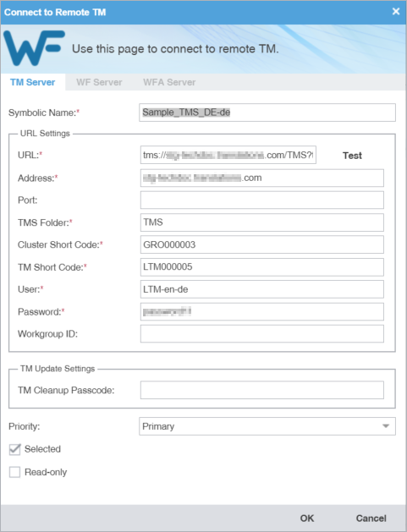
Task: Click the Workgroup ID field
Action: click(262, 334)
